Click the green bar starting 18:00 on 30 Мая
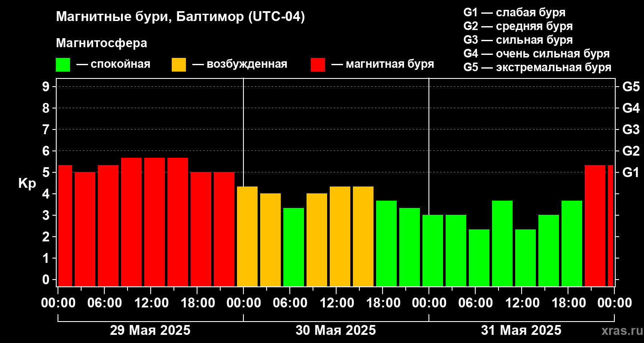Image resolution: width=644 pixels, height=343 pixels. click(386, 244)
